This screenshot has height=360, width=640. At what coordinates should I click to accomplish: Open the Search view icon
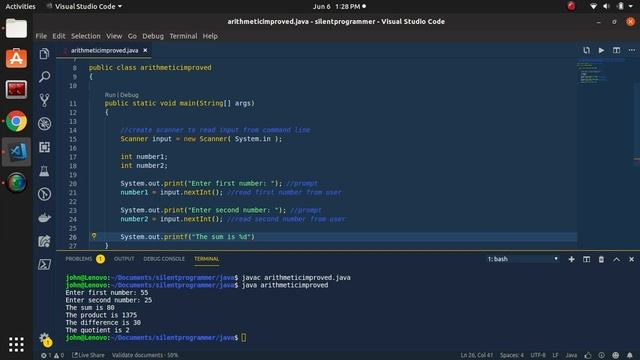pyautogui.click(x=44, y=77)
